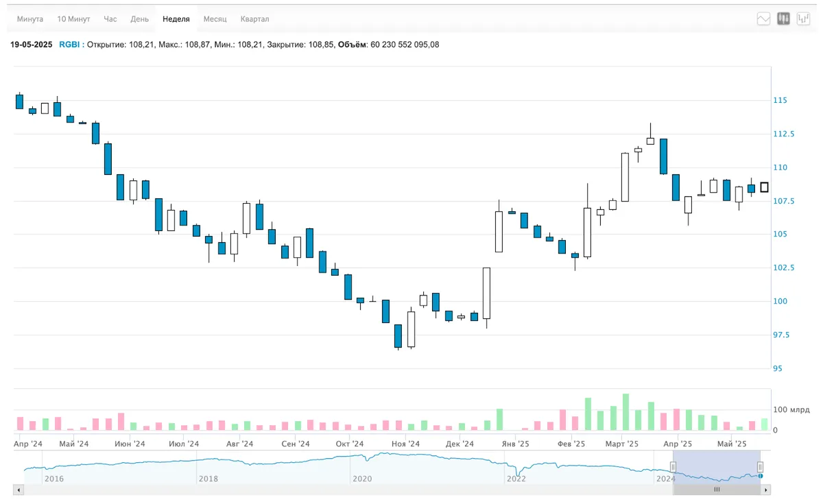
Task: Click the Янв '25 axis label
Action: click(x=515, y=444)
